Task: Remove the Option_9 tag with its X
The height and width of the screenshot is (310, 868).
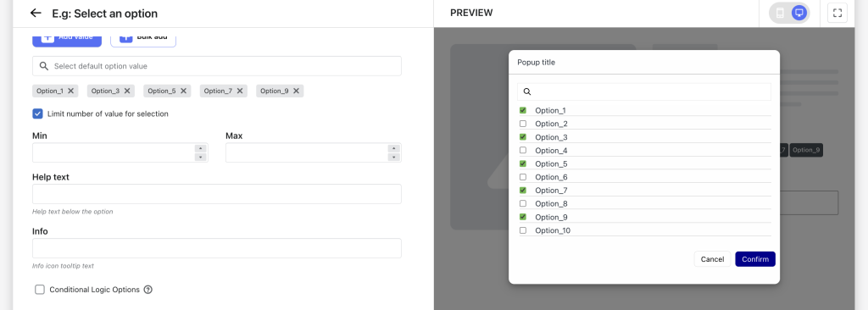Action: (x=296, y=91)
